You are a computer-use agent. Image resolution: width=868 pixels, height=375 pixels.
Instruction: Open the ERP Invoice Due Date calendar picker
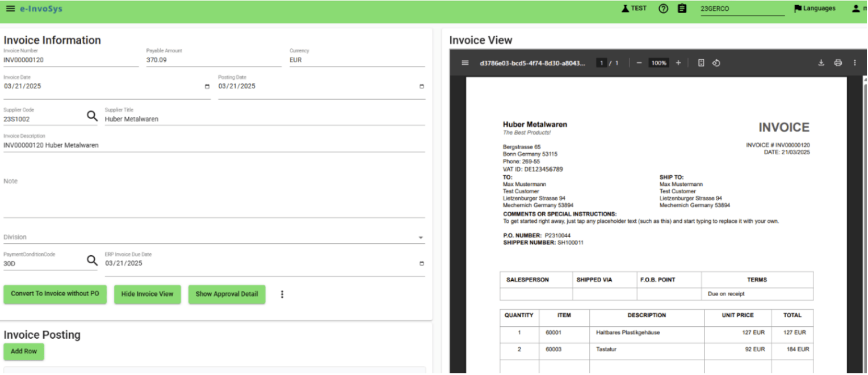(x=421, y=264)
